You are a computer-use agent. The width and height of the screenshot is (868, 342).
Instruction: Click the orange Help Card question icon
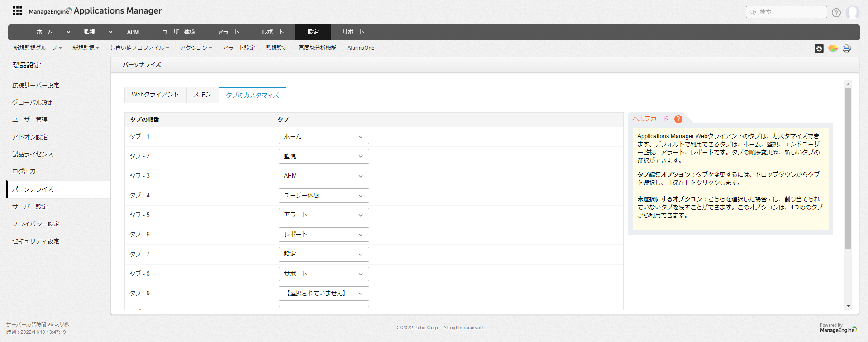(x=678, y=119)
